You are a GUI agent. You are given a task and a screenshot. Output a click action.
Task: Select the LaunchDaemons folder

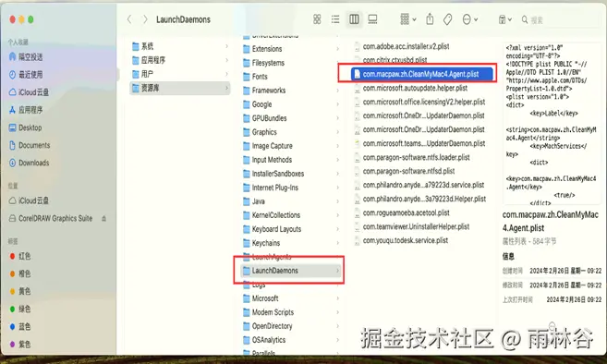[x=291, y=271]
